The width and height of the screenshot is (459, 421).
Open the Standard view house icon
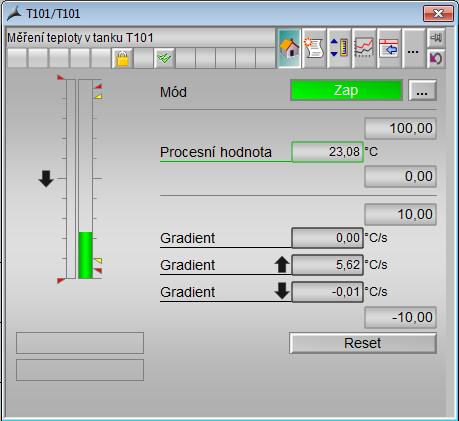pos(289,48)
